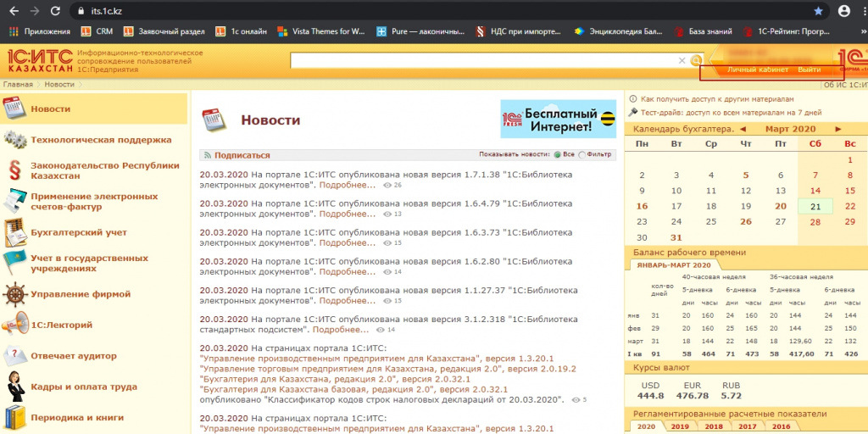Click the Подписаться subscribe link
Screen dimensions: 868x434
(x=242, y=156)
